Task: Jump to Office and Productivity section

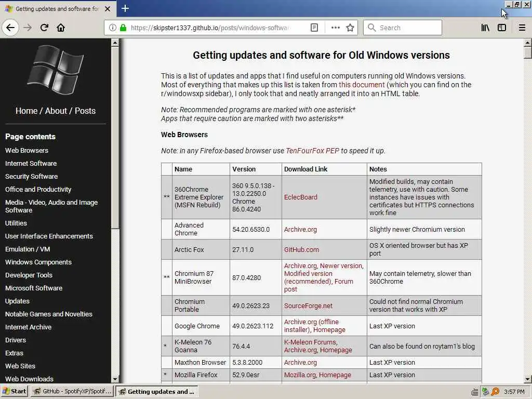Action: click(x=38, y=189)
